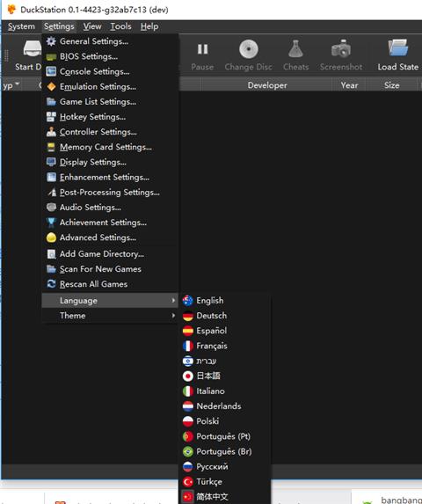Click the Add Game Directory icon
Screen dimensions: 422x504
(x=51, y=254)
